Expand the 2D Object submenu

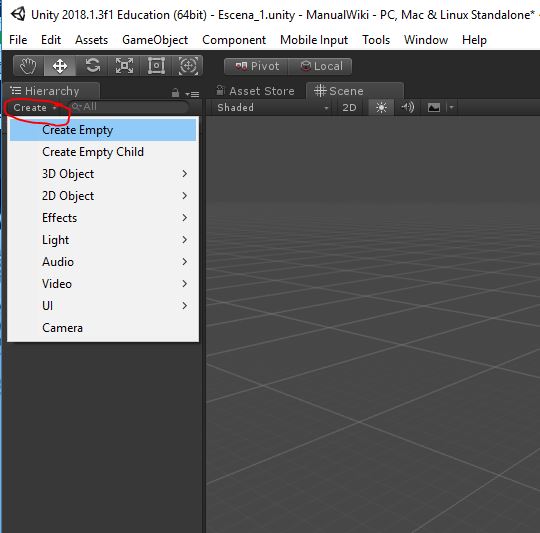[103, 196]
